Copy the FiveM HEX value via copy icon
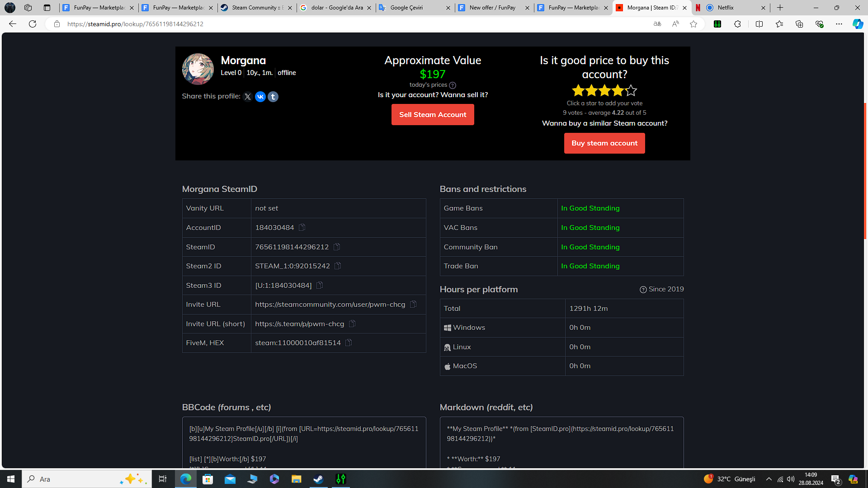 pos(349,343)
